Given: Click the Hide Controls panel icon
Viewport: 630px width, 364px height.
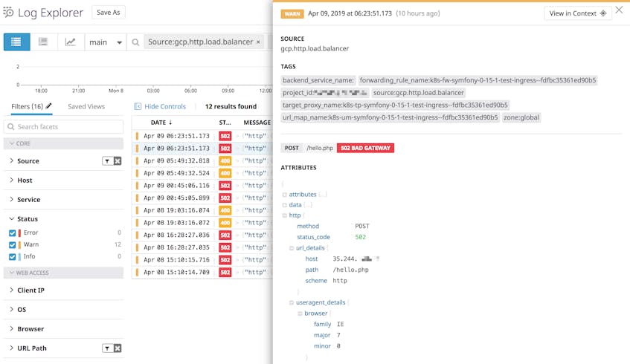Looking at the screenshot, I should [138, 106].
